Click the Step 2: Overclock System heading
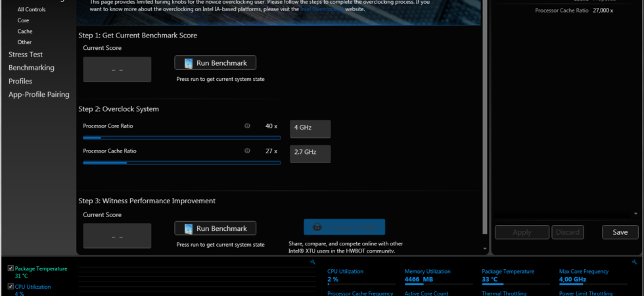Viewport: 644px width, 296px height. point(119,109)
